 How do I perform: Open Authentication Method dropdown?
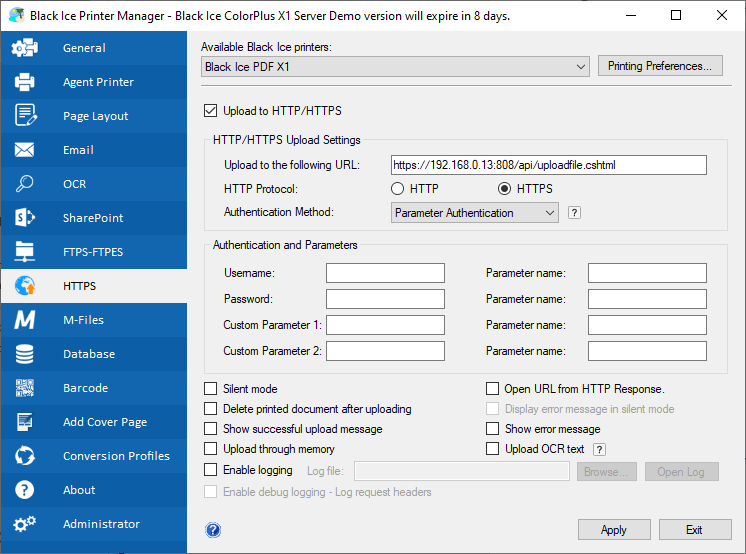point(474,213)
